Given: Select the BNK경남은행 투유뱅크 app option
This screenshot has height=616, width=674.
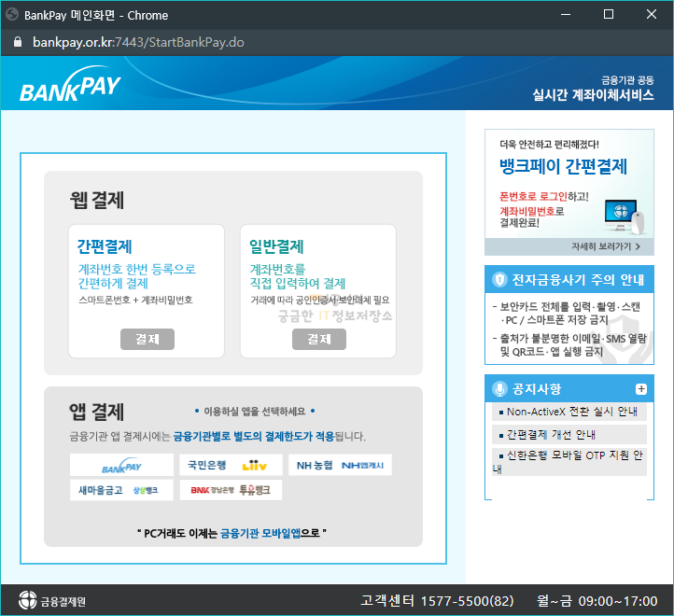Looking at the screenshot, I should 231,490.
